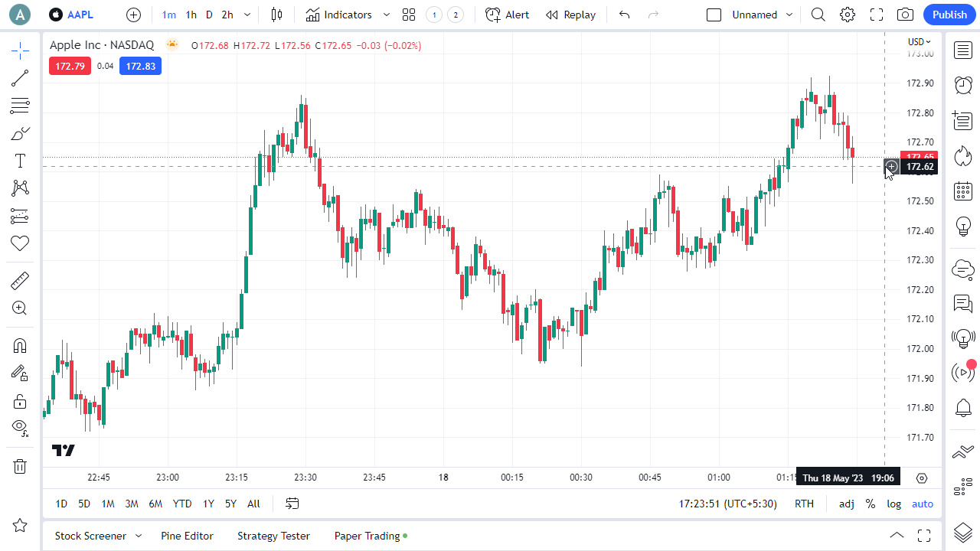The image size is (980, 551).
Task: Take a chart snapshot with camera icon
Action: click(905, 15)
